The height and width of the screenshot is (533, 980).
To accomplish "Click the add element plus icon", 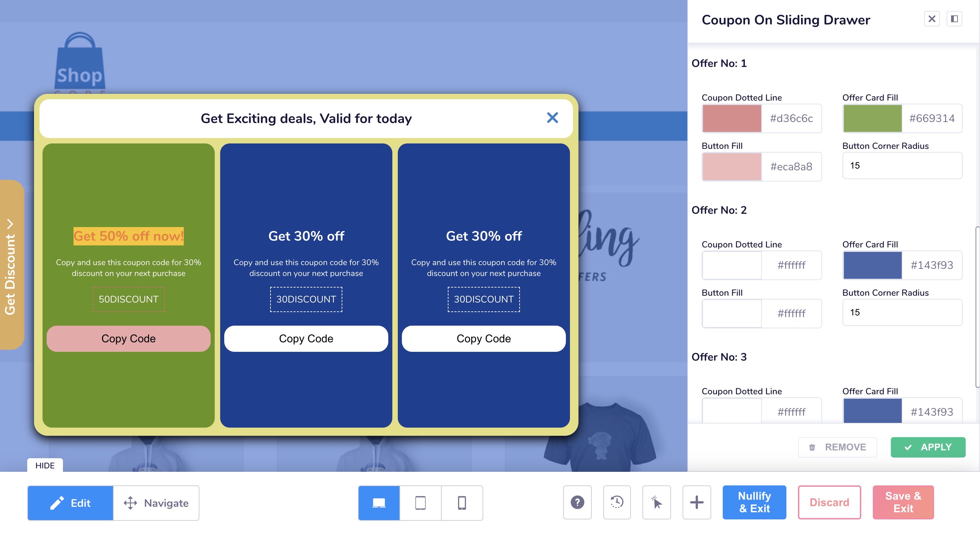I will 696,502.
